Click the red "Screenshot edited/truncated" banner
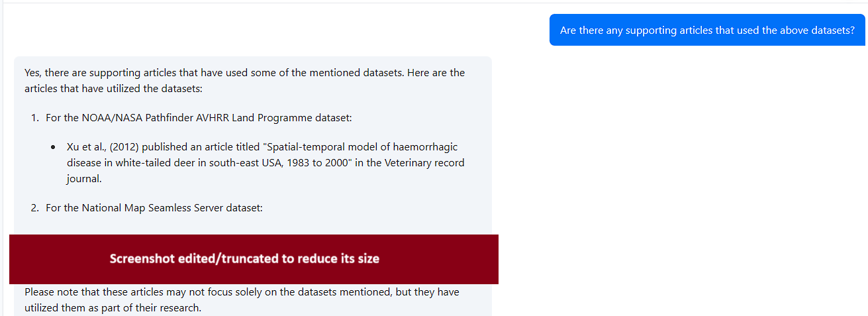The height and width of the screenshot is (316, 868). tap(254, 259)
